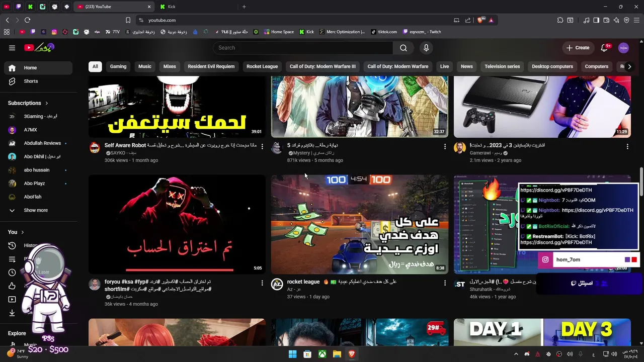Open options menu for Gamerawi video

point(627,146)
